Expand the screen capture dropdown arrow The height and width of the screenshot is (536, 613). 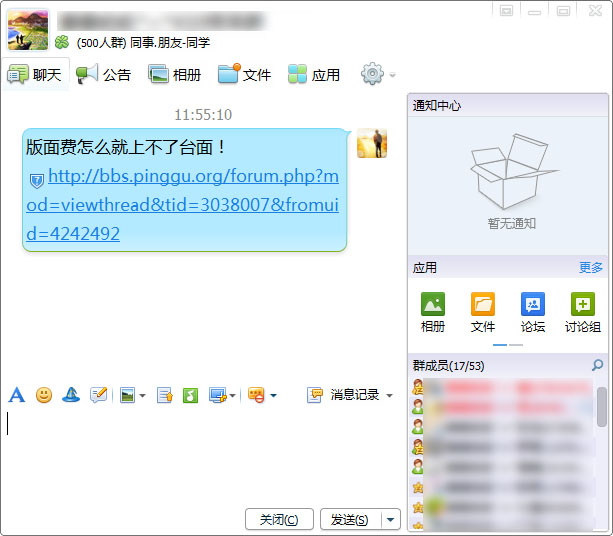[x=232, y=396]
